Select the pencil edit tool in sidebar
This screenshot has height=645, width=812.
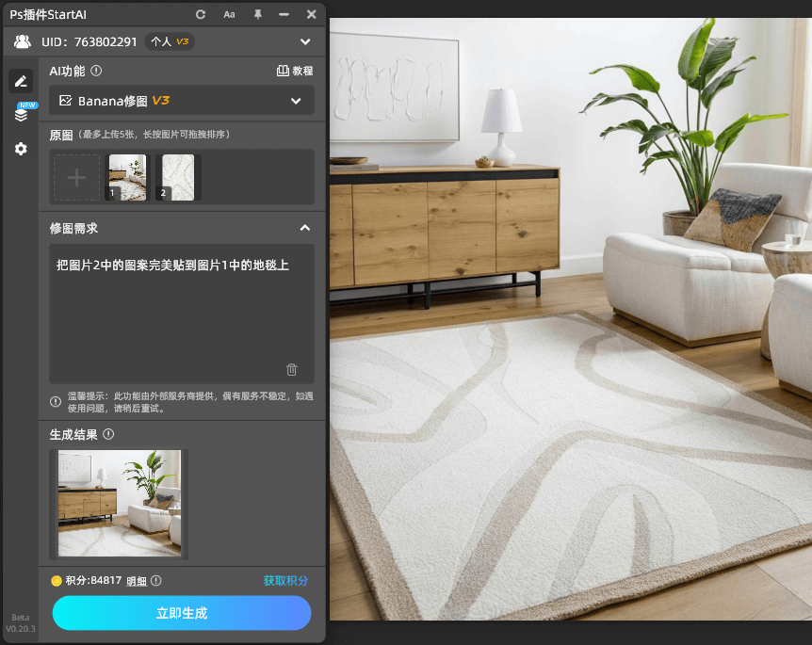[21, 81]
